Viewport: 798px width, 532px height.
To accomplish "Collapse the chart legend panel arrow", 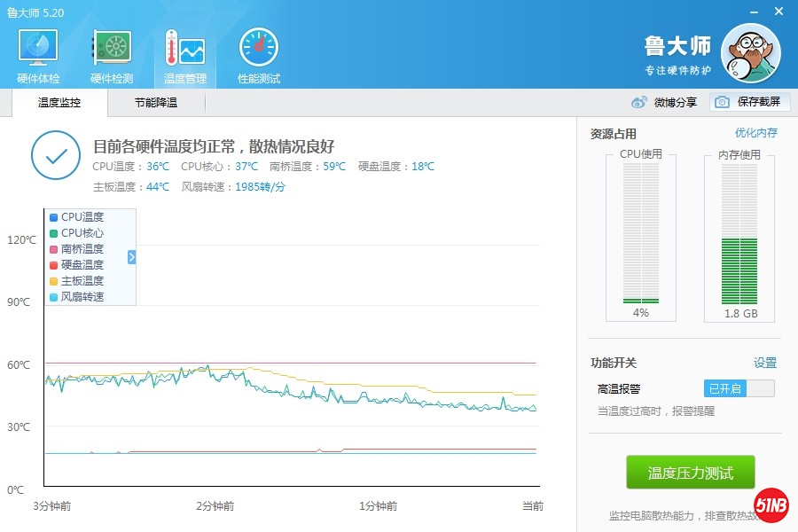I will tap(131, 257).
